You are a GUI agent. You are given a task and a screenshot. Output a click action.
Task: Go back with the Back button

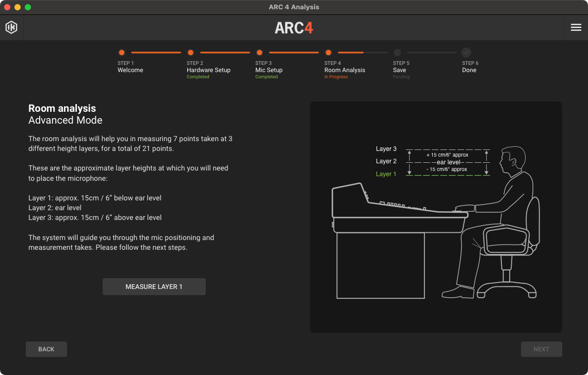(46, 349)
